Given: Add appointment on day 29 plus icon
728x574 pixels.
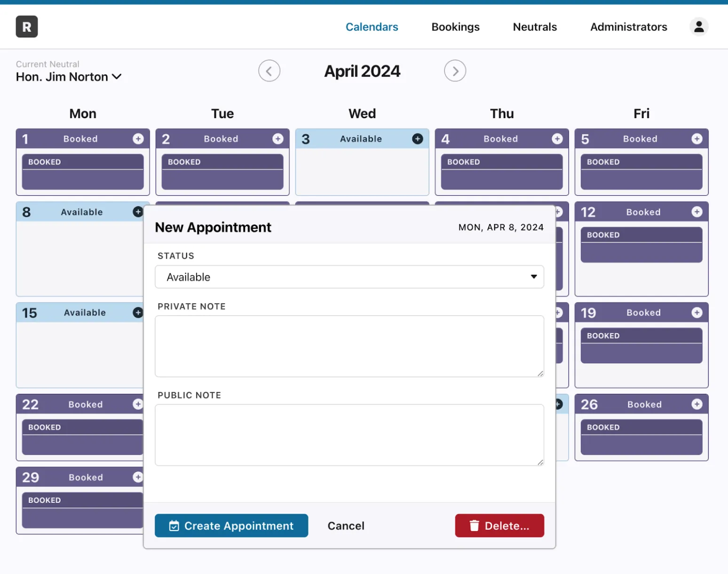Looking at the screenshot, I should pos(138,477).
